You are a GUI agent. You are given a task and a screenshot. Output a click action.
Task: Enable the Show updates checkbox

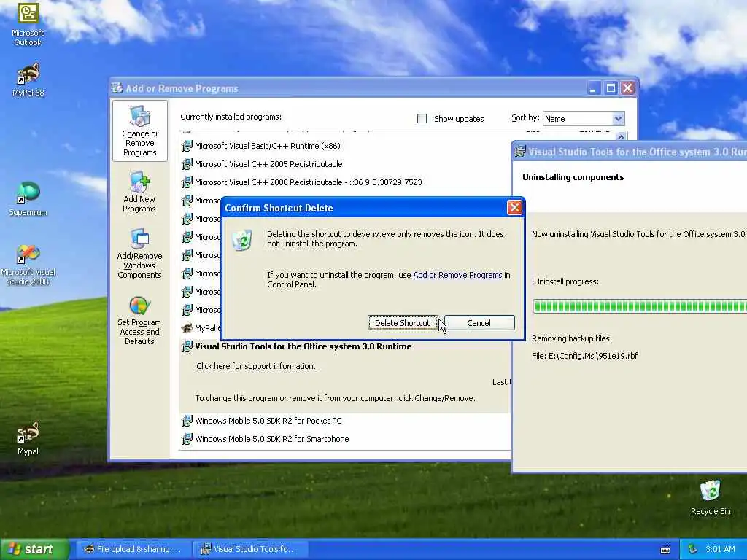422,119
